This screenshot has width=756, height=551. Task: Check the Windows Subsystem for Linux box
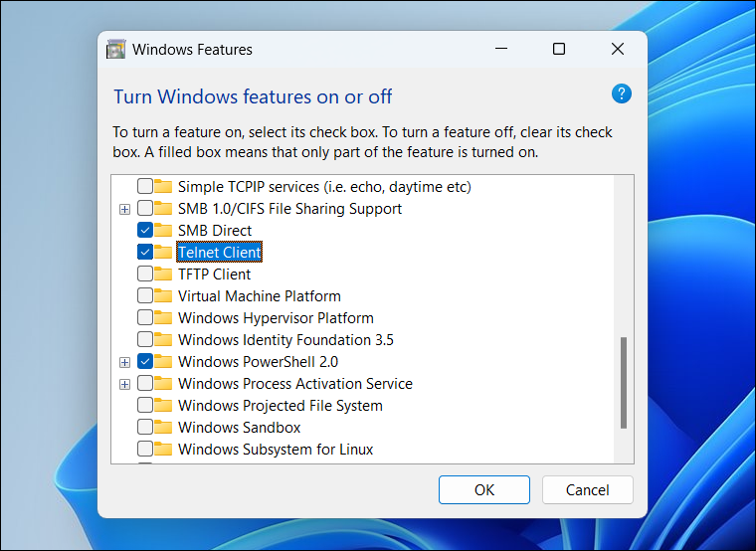click(x=145, y=449)
